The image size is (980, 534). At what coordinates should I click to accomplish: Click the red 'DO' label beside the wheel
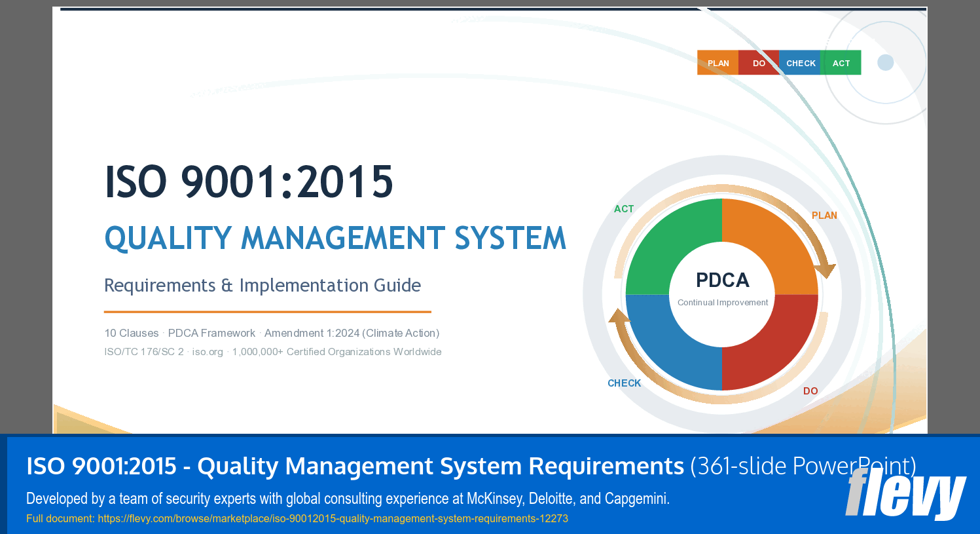tap(810, 391)
